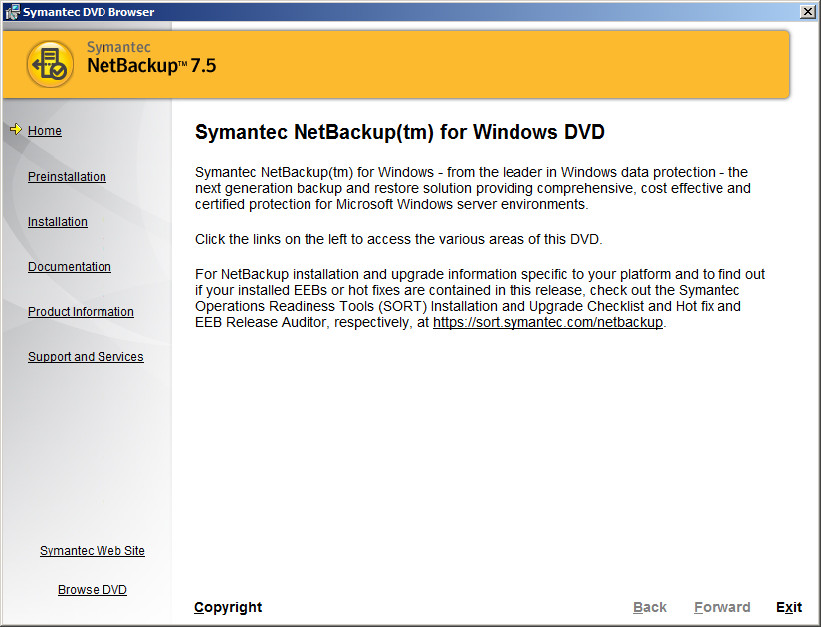Open the sort.symantec.com/netbackup hyperlink

click(547, 322)
